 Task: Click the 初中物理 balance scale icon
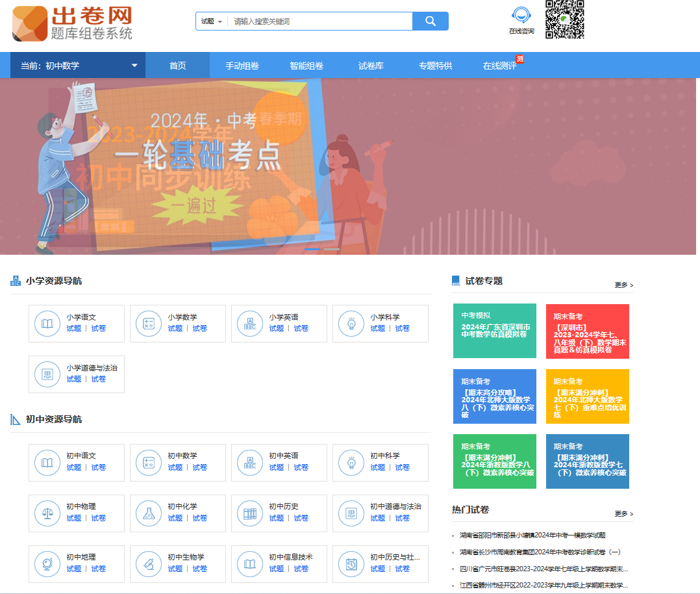tap(47, 513)
